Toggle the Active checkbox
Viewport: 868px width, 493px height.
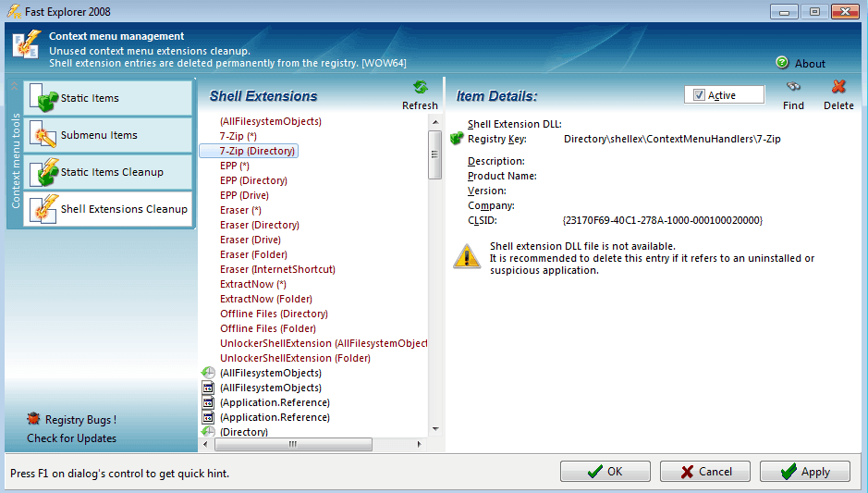click(699, 95)
